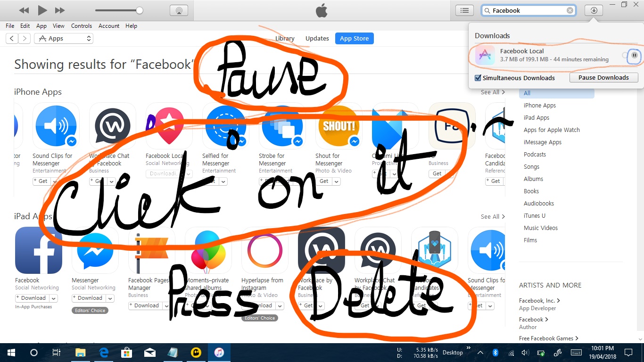Open the downloads arrow button

594,10
